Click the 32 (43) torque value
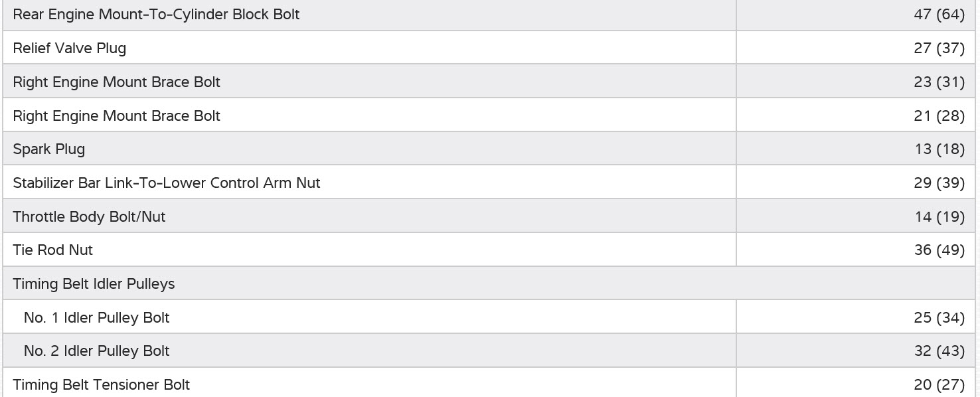 click(939, 351)
